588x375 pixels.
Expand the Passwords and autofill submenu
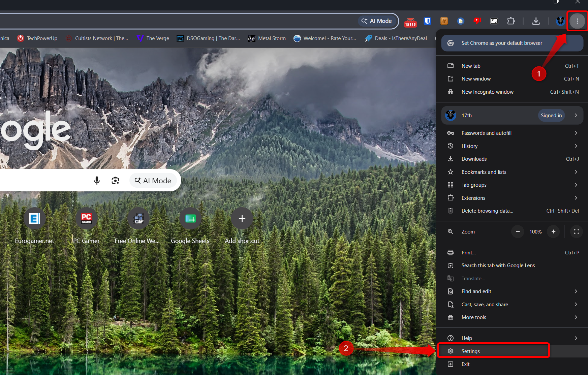point(512,133)
